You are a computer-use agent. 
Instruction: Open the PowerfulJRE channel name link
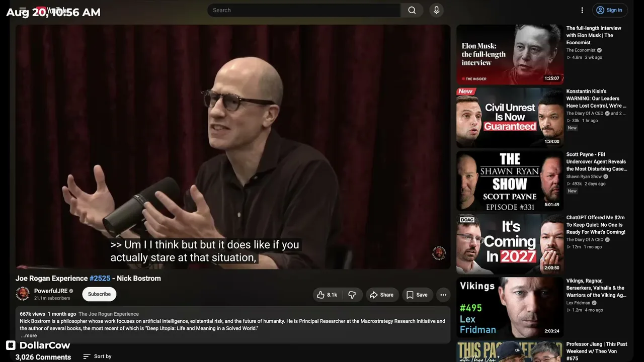click(51, 291)
